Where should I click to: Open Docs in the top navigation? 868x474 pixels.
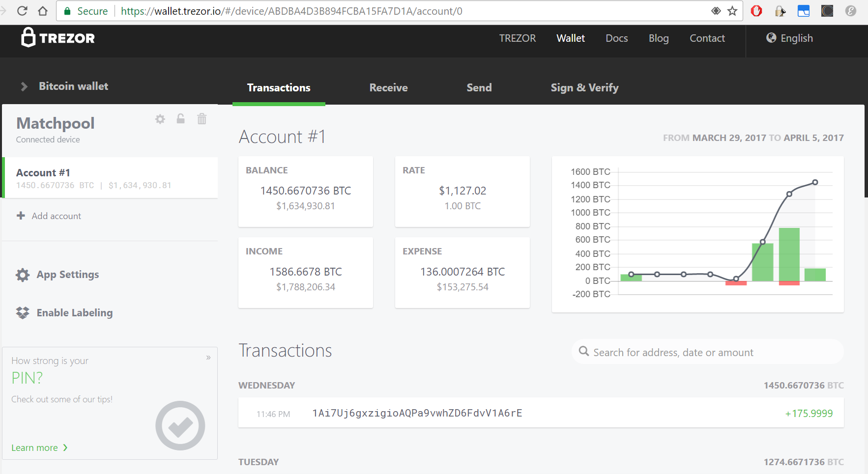click(617, 38)
